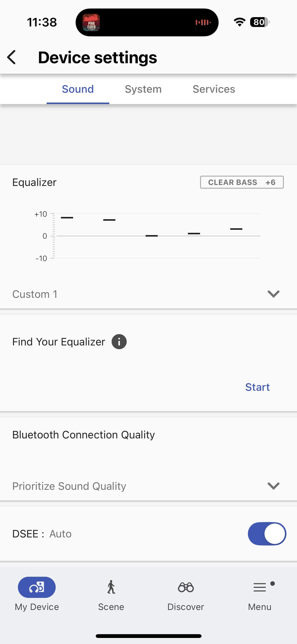Tap the first equalizer band marker

67,217
